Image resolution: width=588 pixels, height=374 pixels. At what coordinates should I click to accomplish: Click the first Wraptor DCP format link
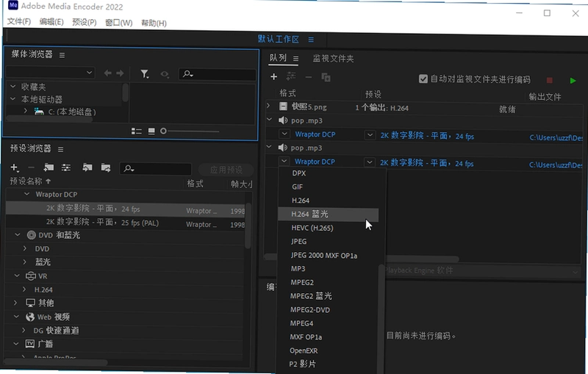click(x=315, y=134)
